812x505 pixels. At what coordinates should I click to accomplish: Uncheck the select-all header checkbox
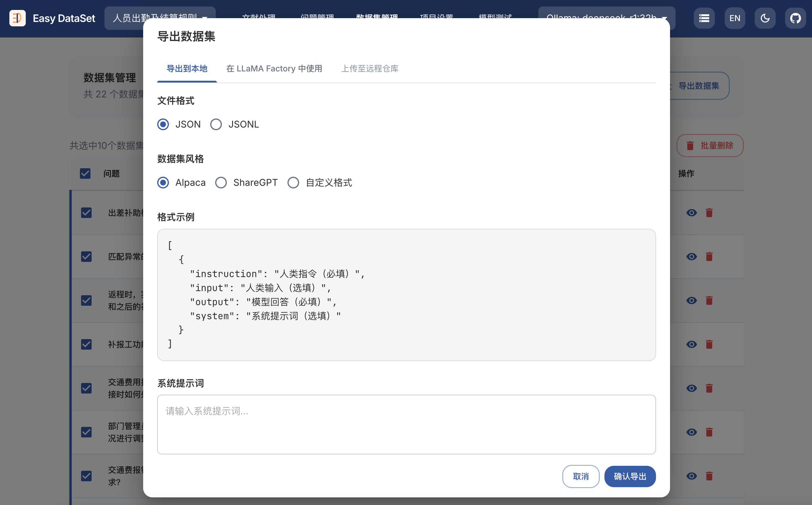click(x=85, y=174)
